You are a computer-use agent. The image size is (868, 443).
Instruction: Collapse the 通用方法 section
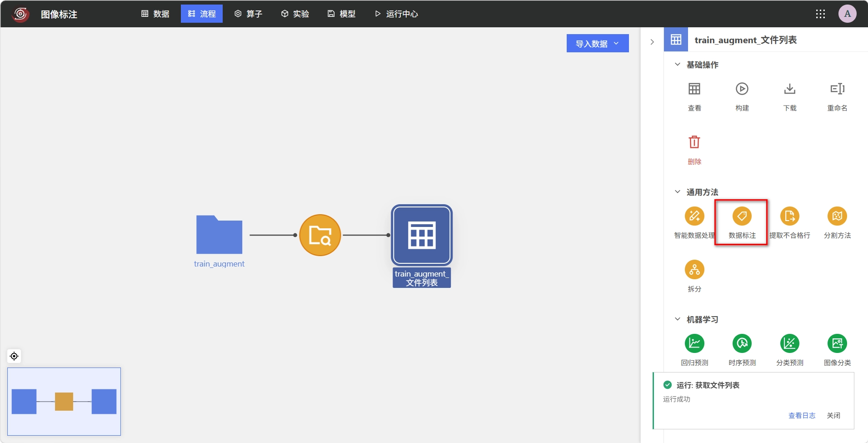pyautogui.click(x=677, y=192)
